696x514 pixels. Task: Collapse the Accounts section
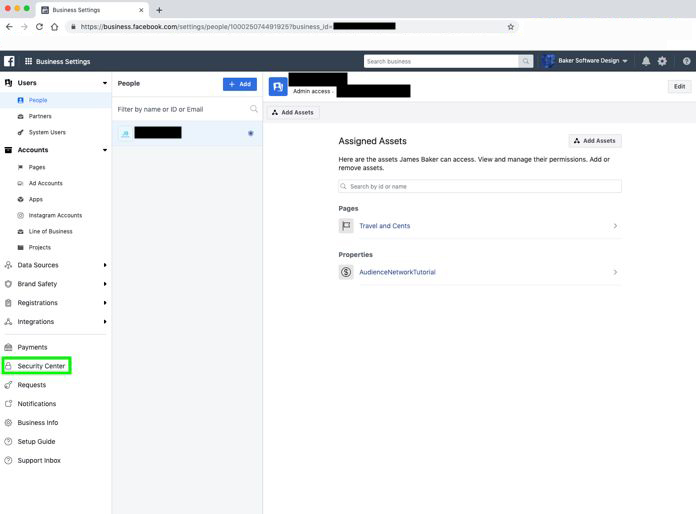(105, 150)
